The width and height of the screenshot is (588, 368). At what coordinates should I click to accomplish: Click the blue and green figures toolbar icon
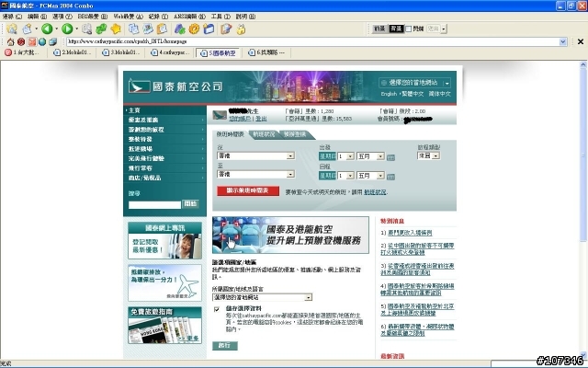(180, 29)
